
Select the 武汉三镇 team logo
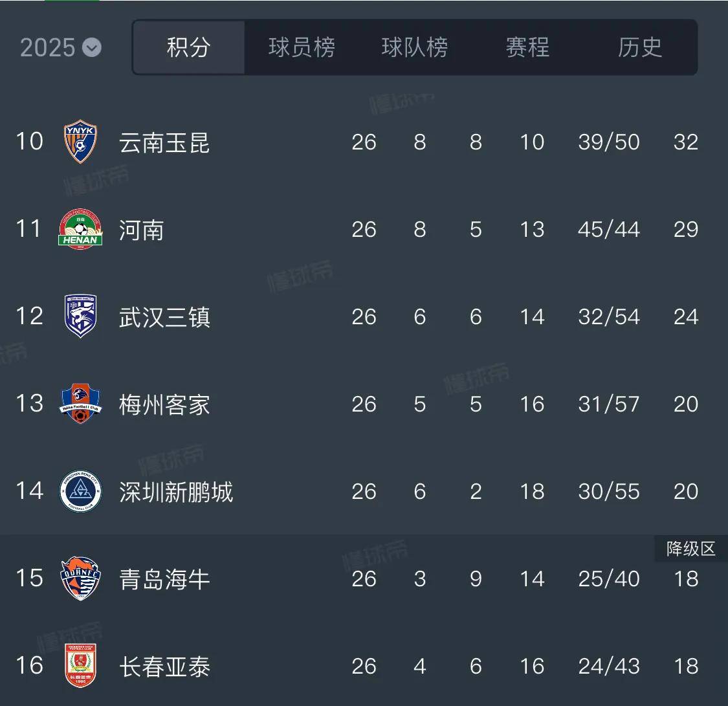tap(79, 316)
